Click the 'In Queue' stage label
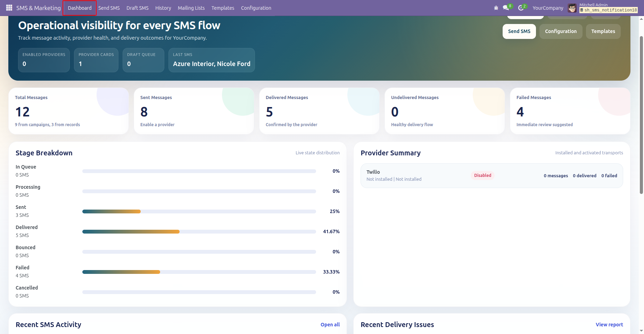The image size is (644, 334). (x=26, y=167)
